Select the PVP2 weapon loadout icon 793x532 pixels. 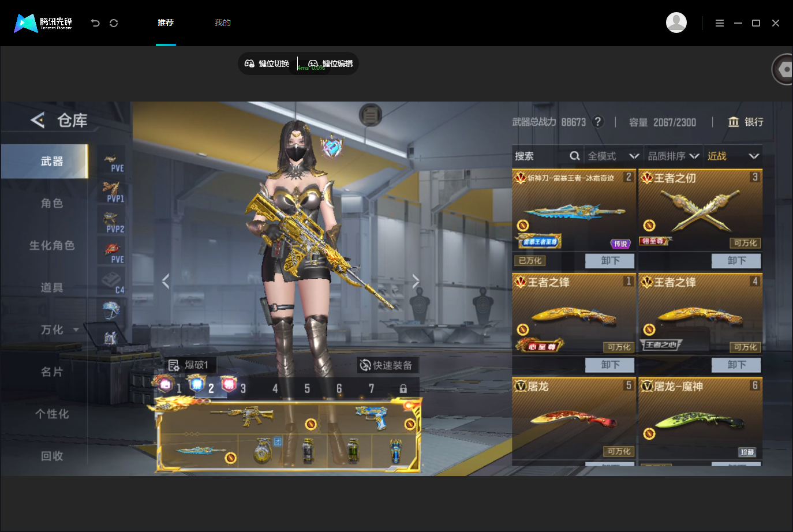(x=112, y=222)
